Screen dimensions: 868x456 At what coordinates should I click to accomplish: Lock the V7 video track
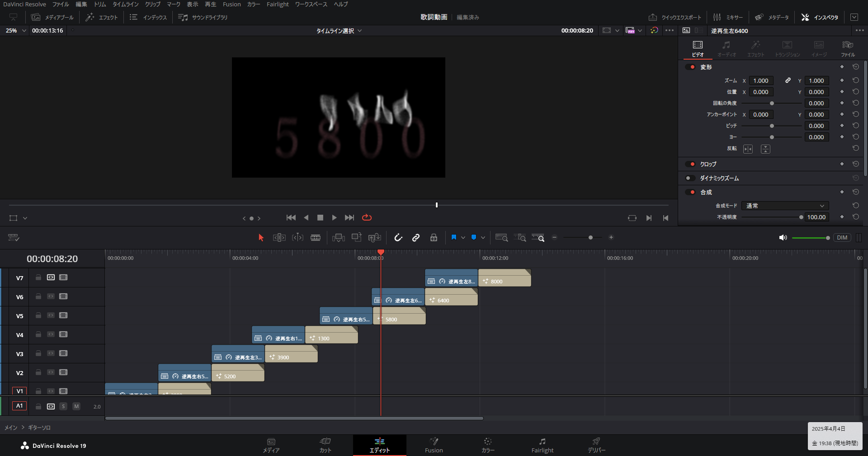pos(38,277)
